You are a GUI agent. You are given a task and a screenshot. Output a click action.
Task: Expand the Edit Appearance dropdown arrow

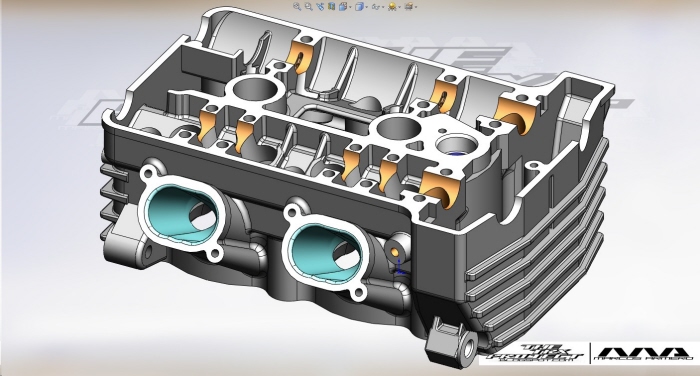click(399, 7)
